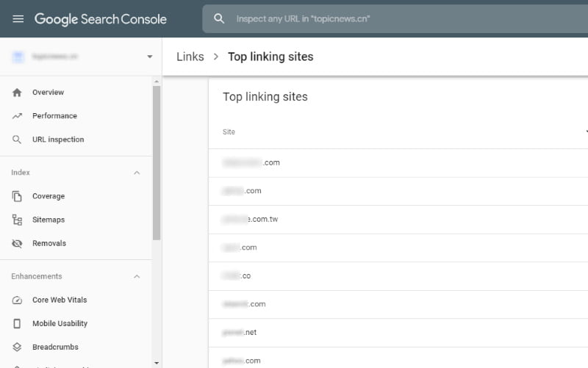The image size is (588, 368).
Task: Click the search magnifier icon in URL bar
Action: pyautogui.click(x=219, y=19)
